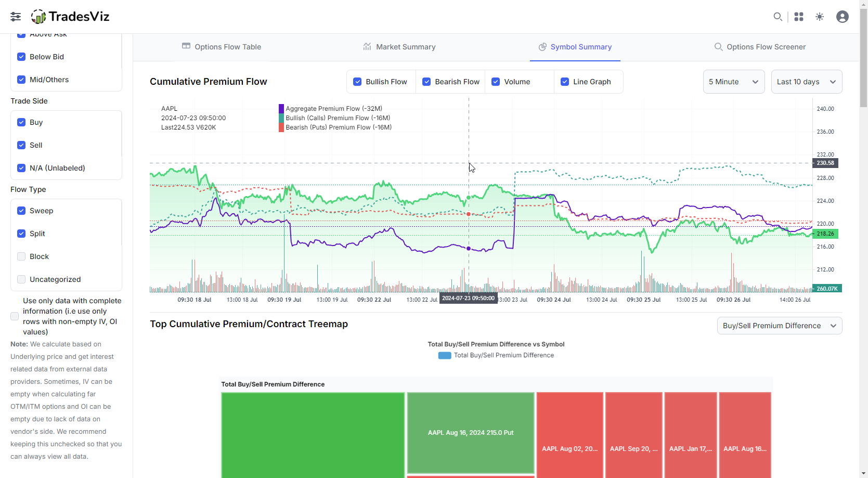
Task: Click the purple Aggregate Premium Flow swatch
Action: (281, 109)
